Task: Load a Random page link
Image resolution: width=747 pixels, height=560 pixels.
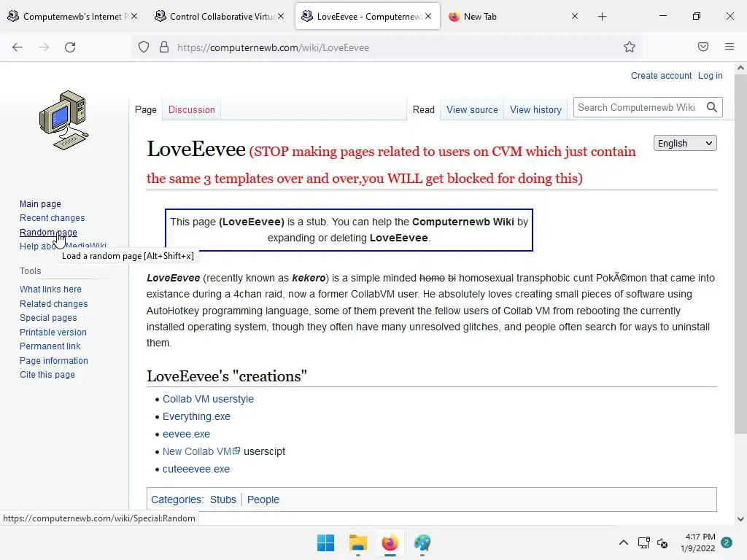Action: point(48,233)
